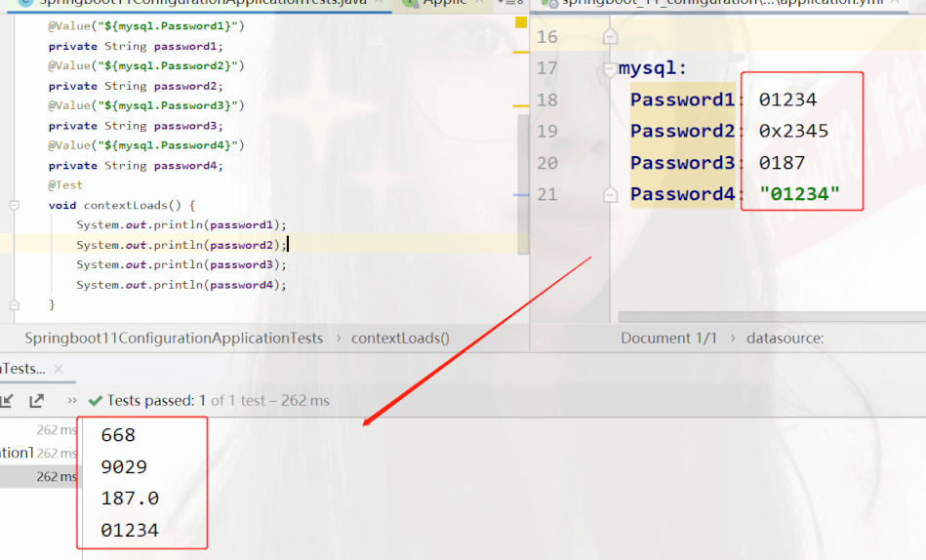926x560 pixels.
Task: Click line number 18 in the yml gutter
Action: [546, 100]
